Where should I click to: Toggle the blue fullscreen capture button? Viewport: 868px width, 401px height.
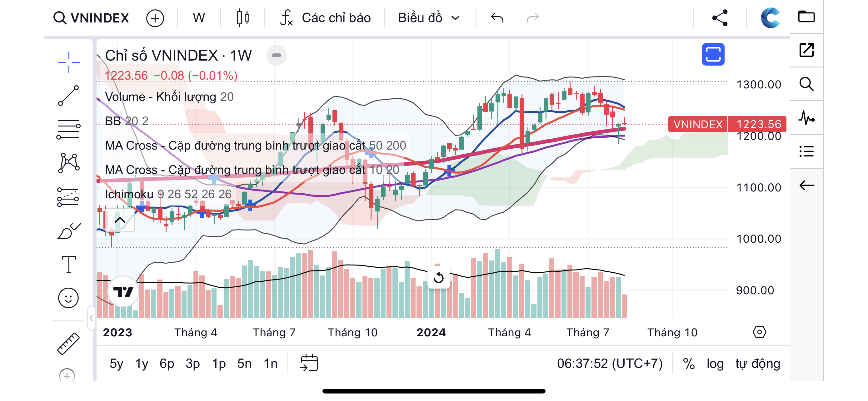pos(713,54)
